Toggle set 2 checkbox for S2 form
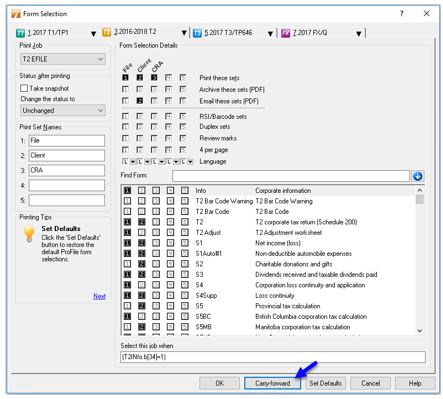This screenshot has width=443, height=399. (x=142, y=264)
